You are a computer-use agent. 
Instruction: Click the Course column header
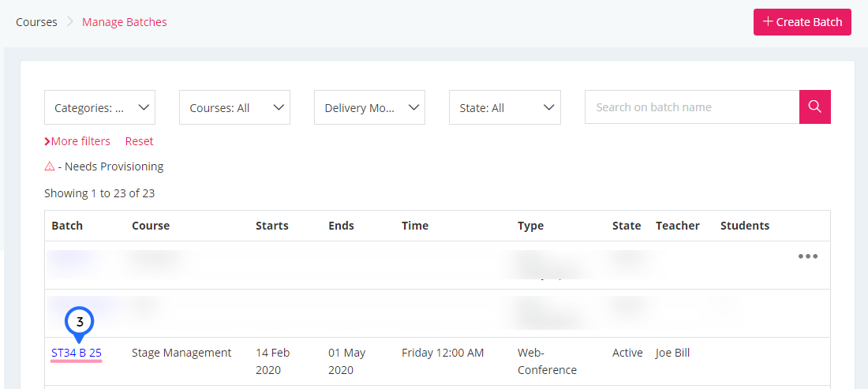[x=151, y=226]
